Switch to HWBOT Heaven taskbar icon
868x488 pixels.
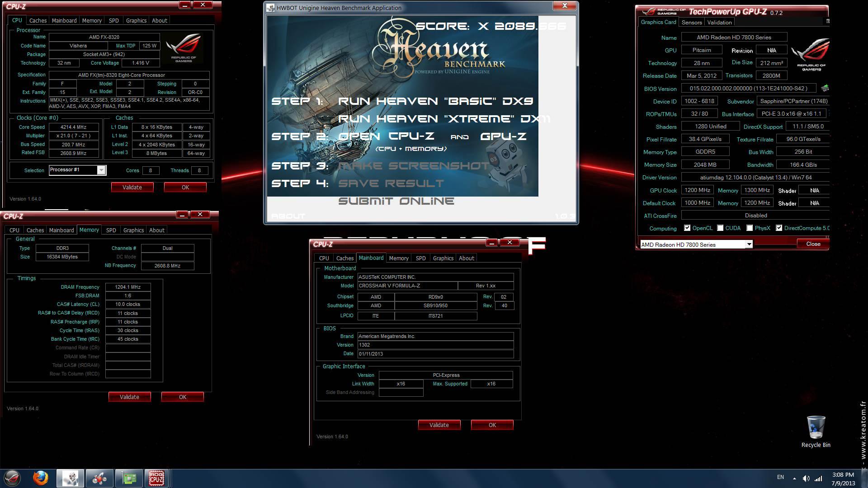tap(70, 478)
